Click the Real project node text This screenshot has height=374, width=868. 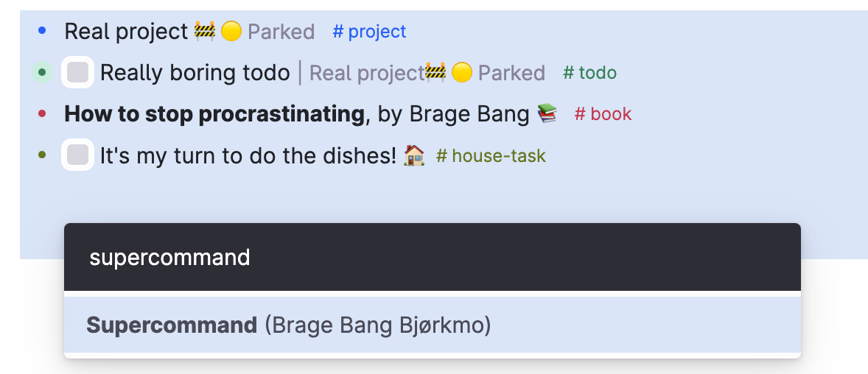126,32
